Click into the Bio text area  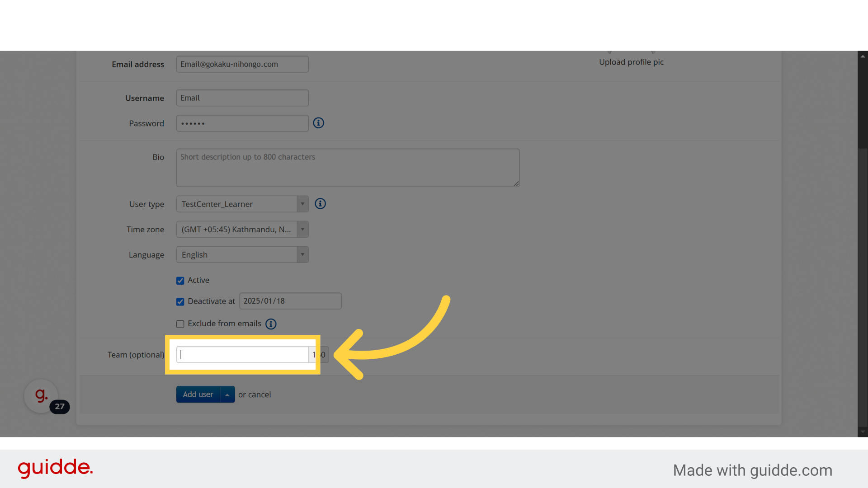pos(347,168)
